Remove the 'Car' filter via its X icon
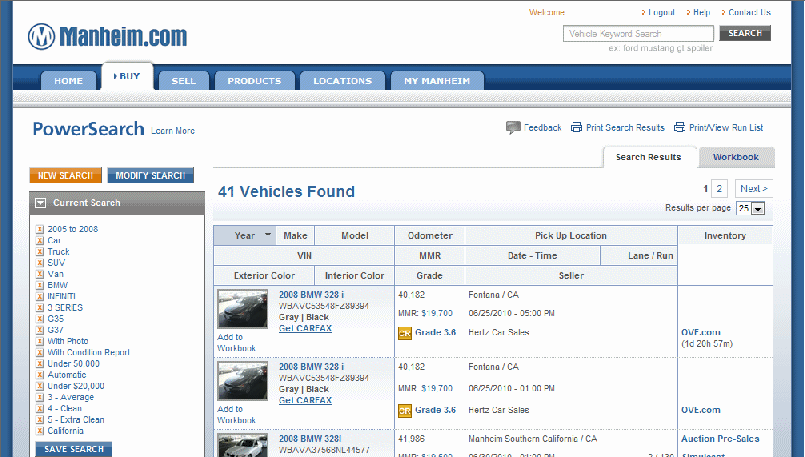Screen dimensions: 805x457 click(40, 240)
